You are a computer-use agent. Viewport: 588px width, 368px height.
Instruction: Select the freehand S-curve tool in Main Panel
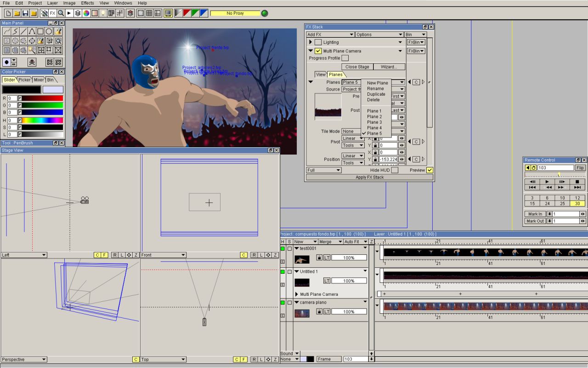[15, 31]
